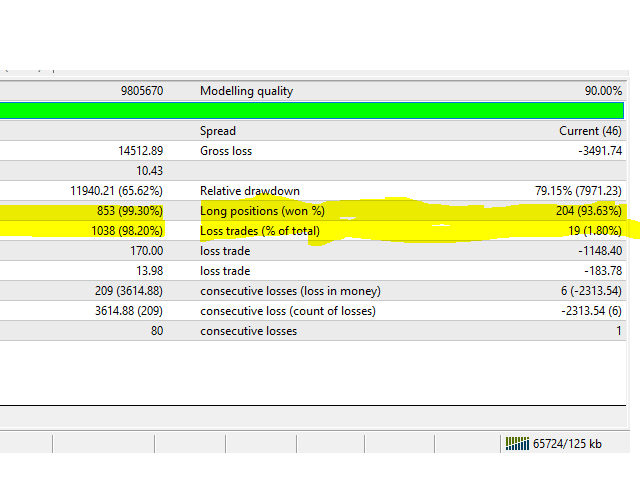Select the 'Gross loss' label

226,151
